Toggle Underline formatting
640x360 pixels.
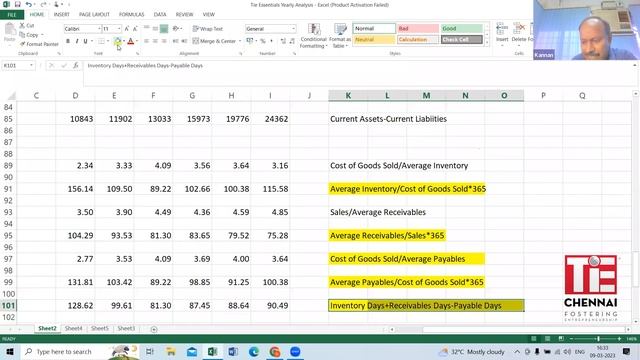85,41
